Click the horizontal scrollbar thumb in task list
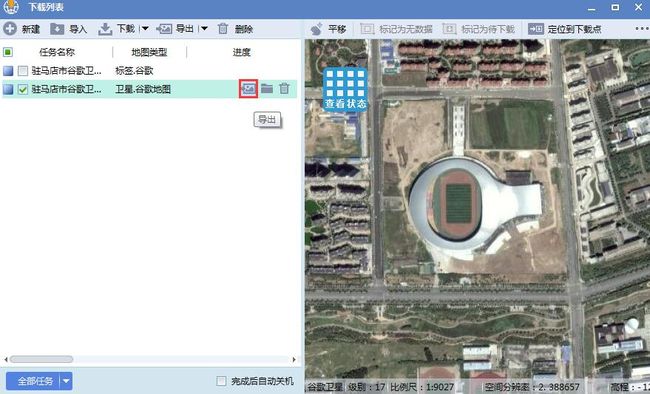 click(41, 359)
